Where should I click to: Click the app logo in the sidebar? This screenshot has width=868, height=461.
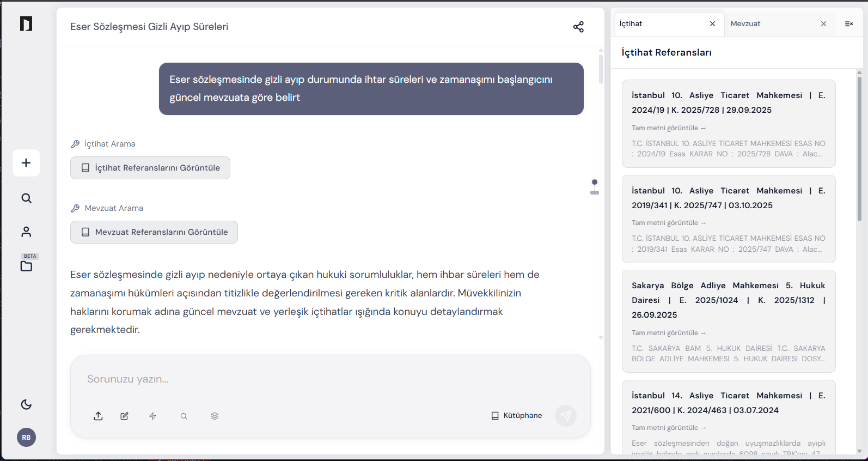(26, 23)
